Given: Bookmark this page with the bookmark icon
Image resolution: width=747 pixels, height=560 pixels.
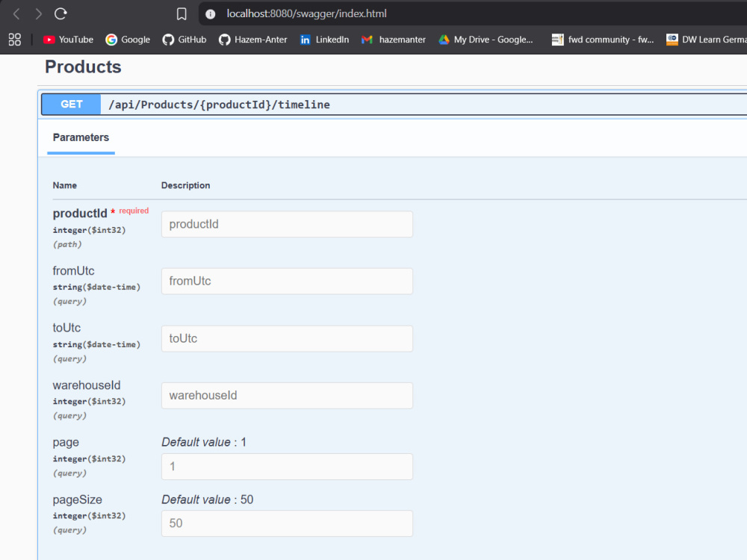Looking at the screenshot, I should point(182,13).
